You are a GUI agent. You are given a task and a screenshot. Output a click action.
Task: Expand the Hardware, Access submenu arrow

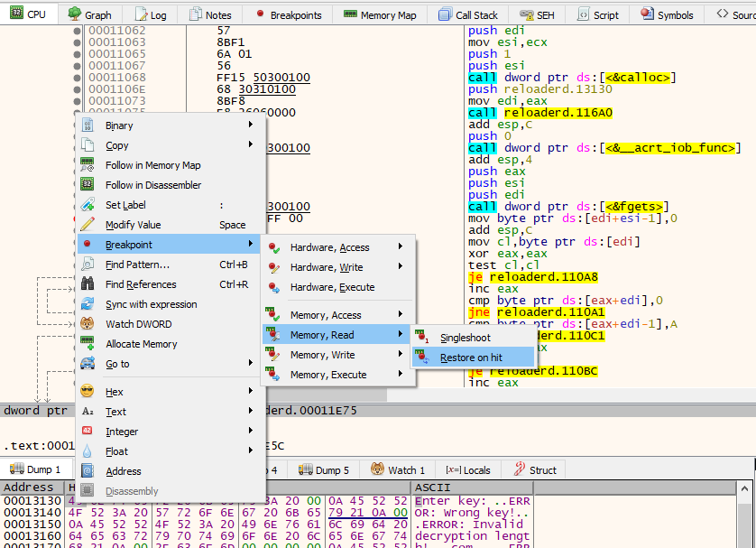[x=401, y=246]
